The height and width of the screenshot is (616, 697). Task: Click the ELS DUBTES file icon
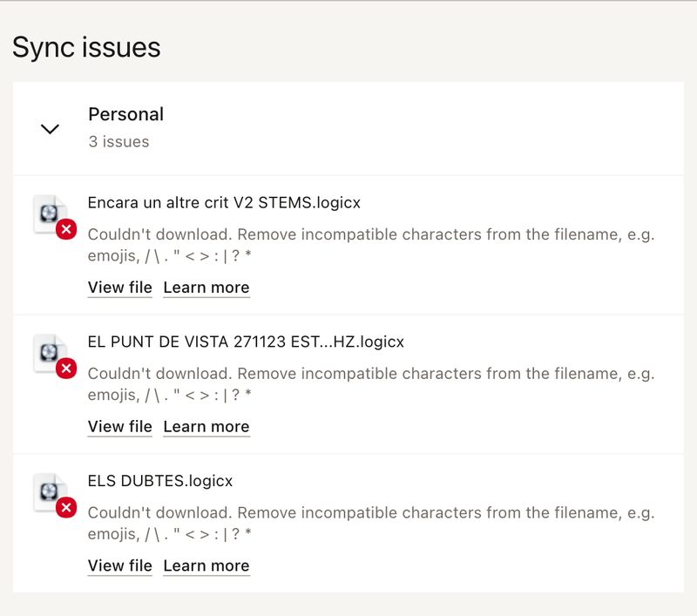[49, 491]
